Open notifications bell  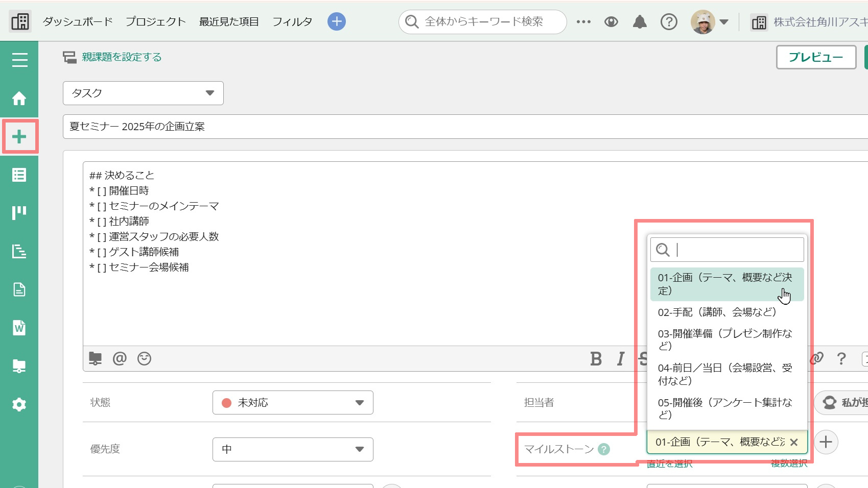point(640,22)
